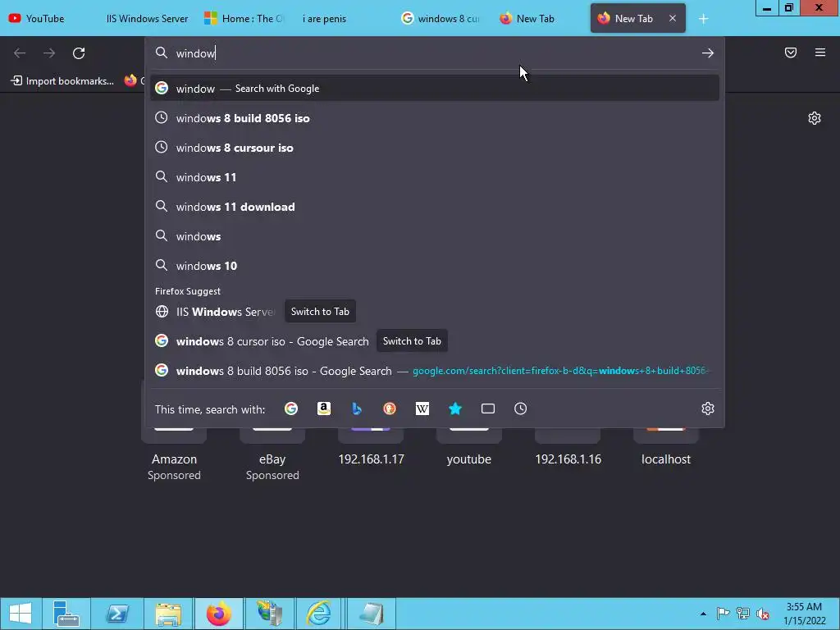Click the Firefox taskbar icon

point(218,614)
